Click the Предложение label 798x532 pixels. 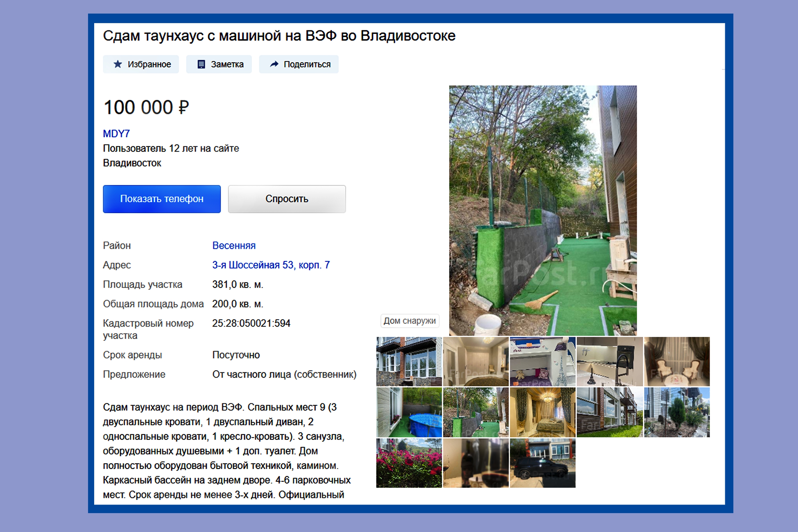[134, 374]
